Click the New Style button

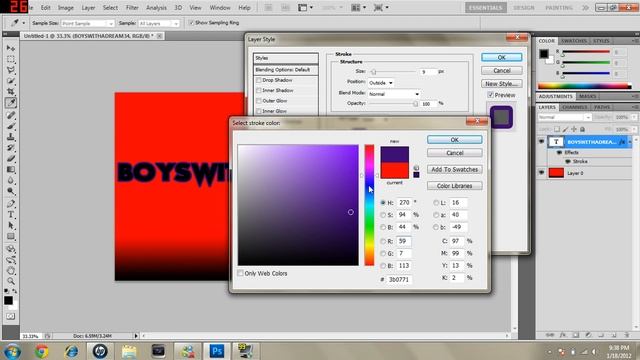(502, 83)
